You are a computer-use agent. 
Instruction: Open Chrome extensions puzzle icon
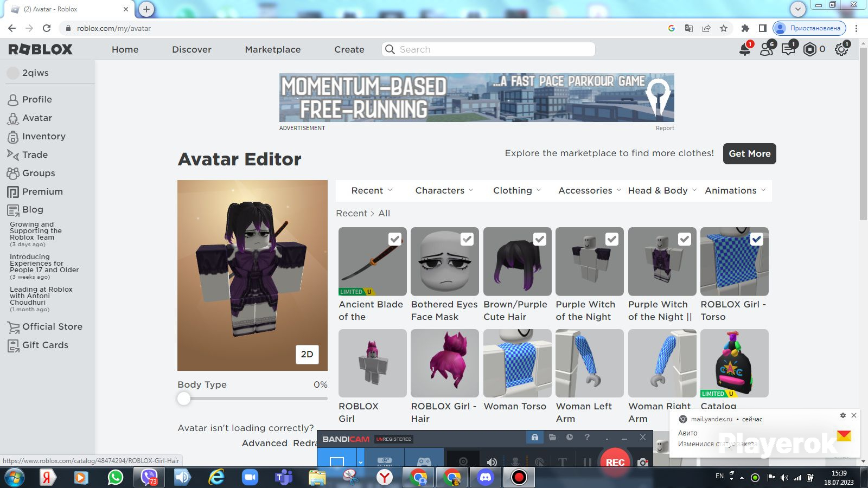pos(745,28)
